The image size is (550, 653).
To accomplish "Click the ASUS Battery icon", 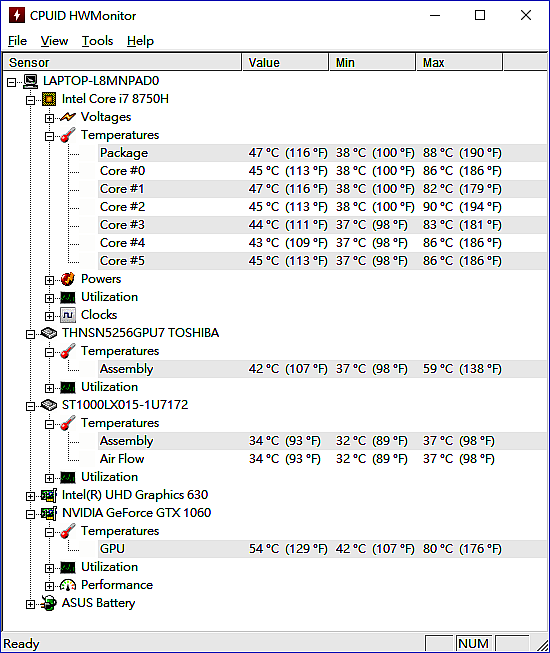I will pyautogui.click(x=49, y=603).
